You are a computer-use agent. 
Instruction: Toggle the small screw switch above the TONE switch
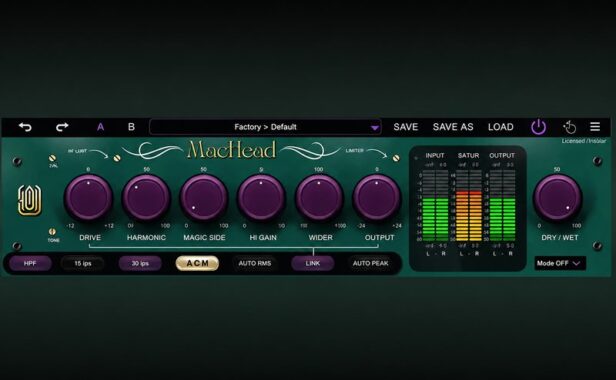(x=52, y=158)
